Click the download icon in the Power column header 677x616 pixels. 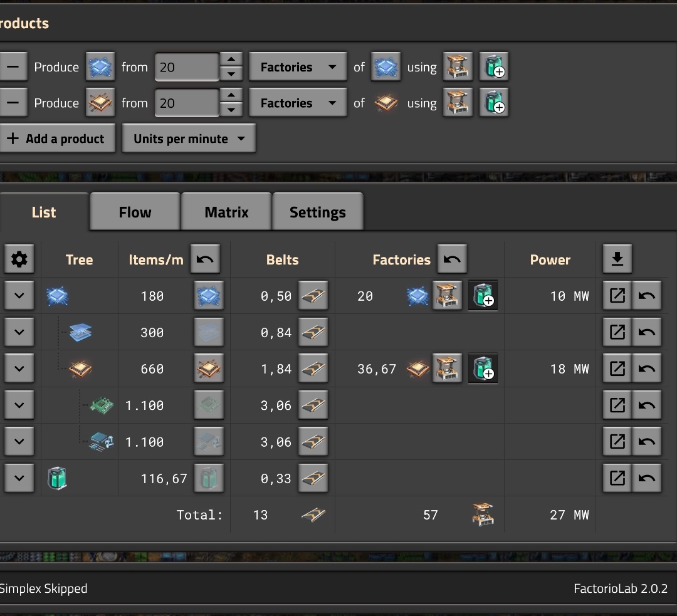[617, 258]
